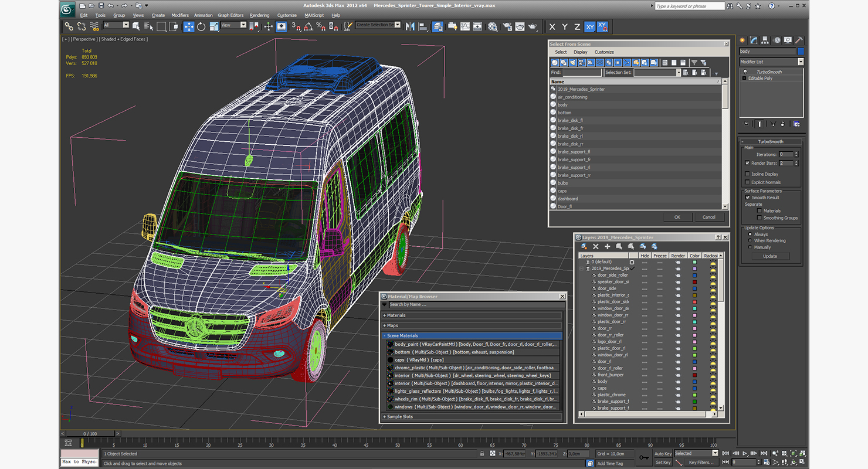This screenshot has width=868, height=469.
Task: Activate the Select and Scale tool
Action: tap(214, 26)
